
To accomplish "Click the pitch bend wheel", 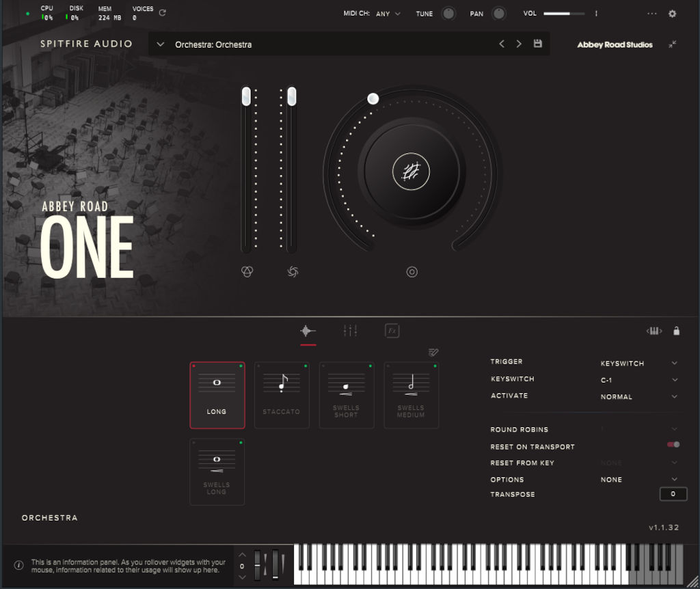I will (x=258, y=565).
